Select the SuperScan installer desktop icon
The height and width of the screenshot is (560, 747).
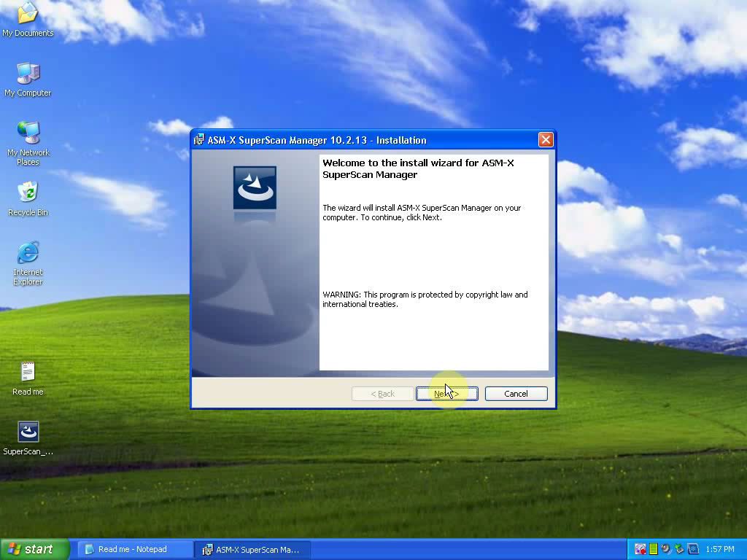pyautogui.click(x=28, y=438)
